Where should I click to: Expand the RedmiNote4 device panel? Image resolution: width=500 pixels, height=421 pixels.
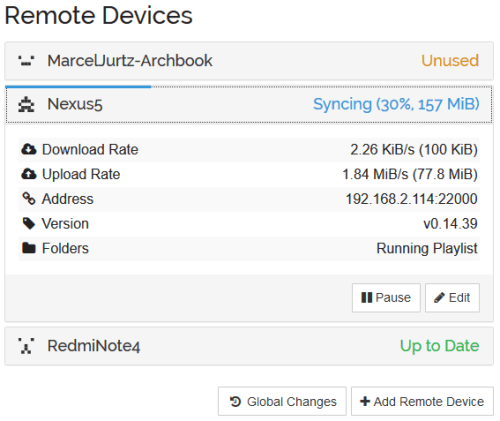249,346
